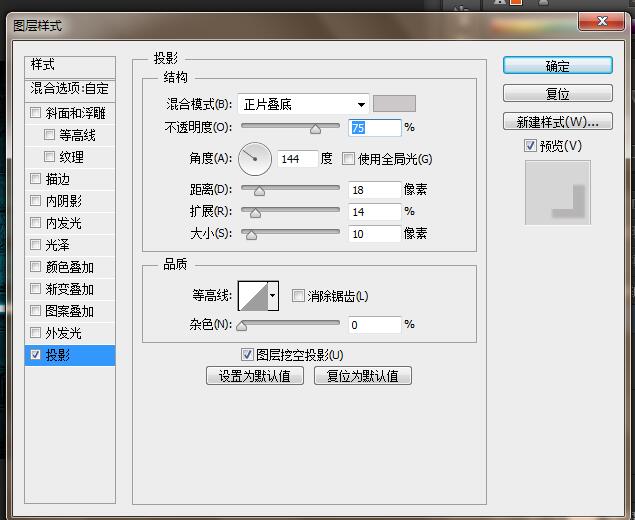Click the 复位 button
This screenshot has width=635, height=520.
[x=558, y=94]
